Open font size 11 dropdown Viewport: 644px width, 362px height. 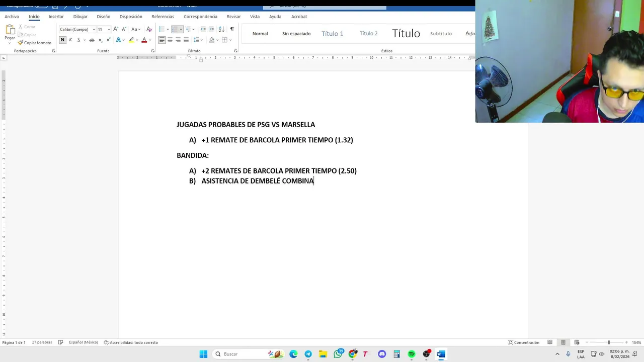(x=109, y=29)
